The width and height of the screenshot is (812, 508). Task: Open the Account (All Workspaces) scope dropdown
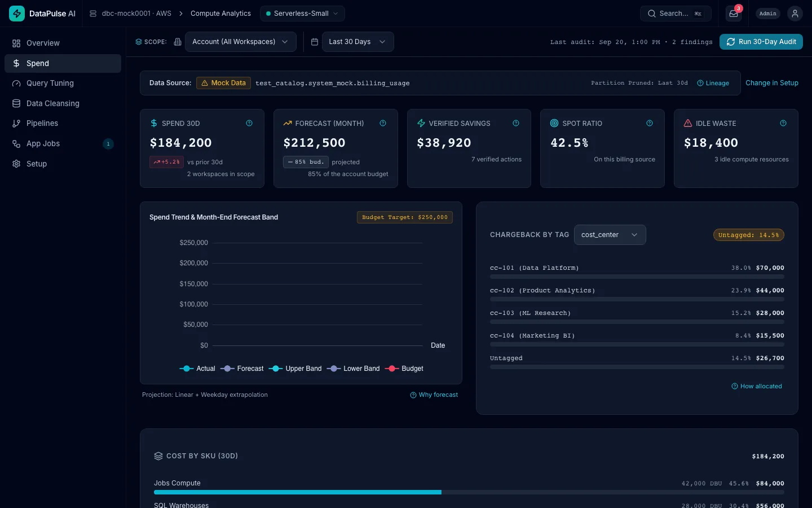coord(241,42)
